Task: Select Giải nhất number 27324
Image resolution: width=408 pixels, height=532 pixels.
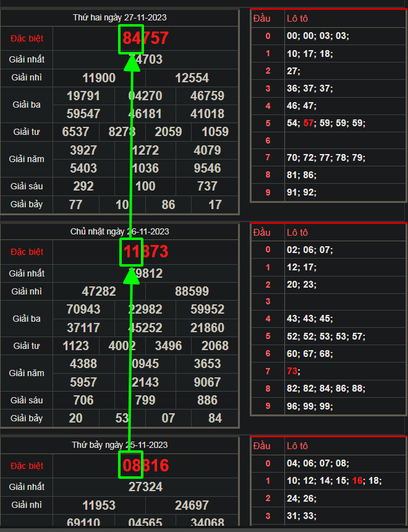Action: pyautogui.click(x=145, y=487)
